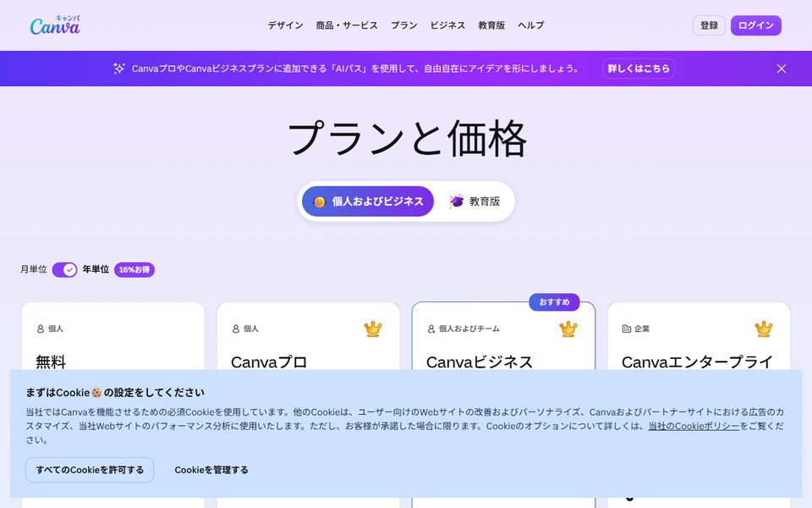The width and height of the screenshot is (812, 508).
Task: Open the ヘルプ menu
Action: (531, 25)
